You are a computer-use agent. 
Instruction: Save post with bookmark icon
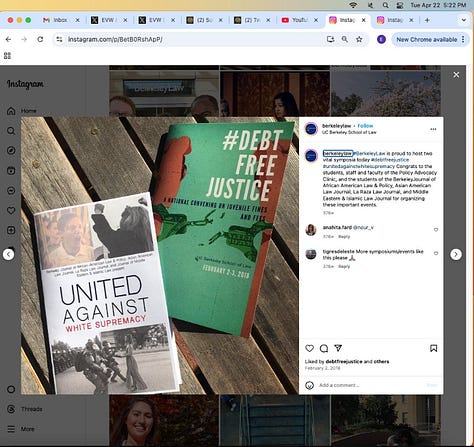[x=433, y=348]
